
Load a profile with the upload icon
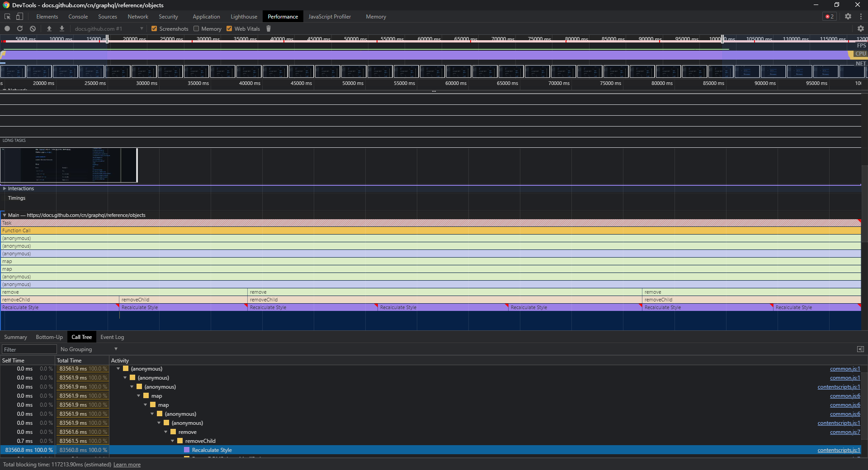pyautogui.click(x=49, y=28)
